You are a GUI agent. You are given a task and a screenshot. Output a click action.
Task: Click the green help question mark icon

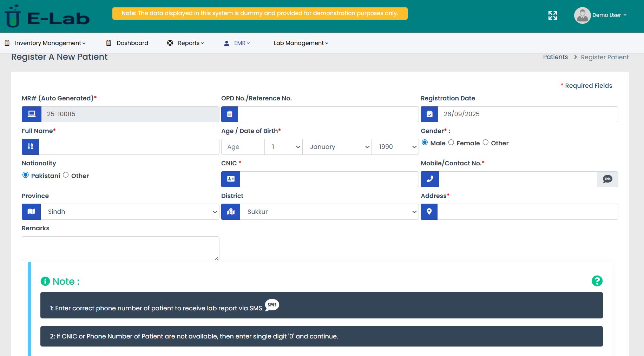click(597, 281)
